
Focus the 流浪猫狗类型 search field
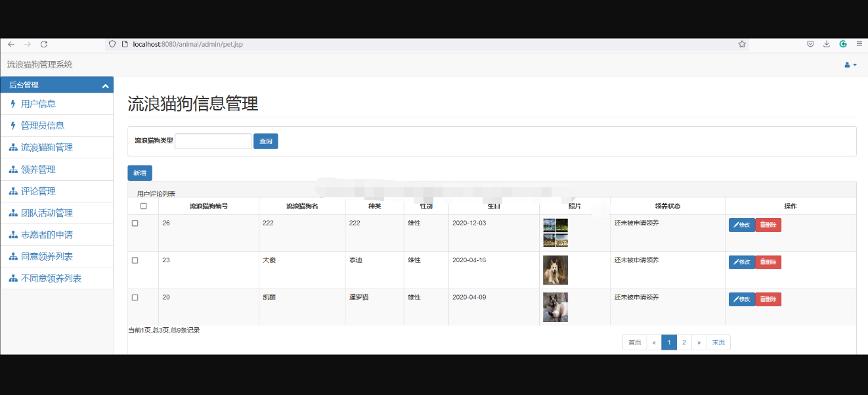213,141
